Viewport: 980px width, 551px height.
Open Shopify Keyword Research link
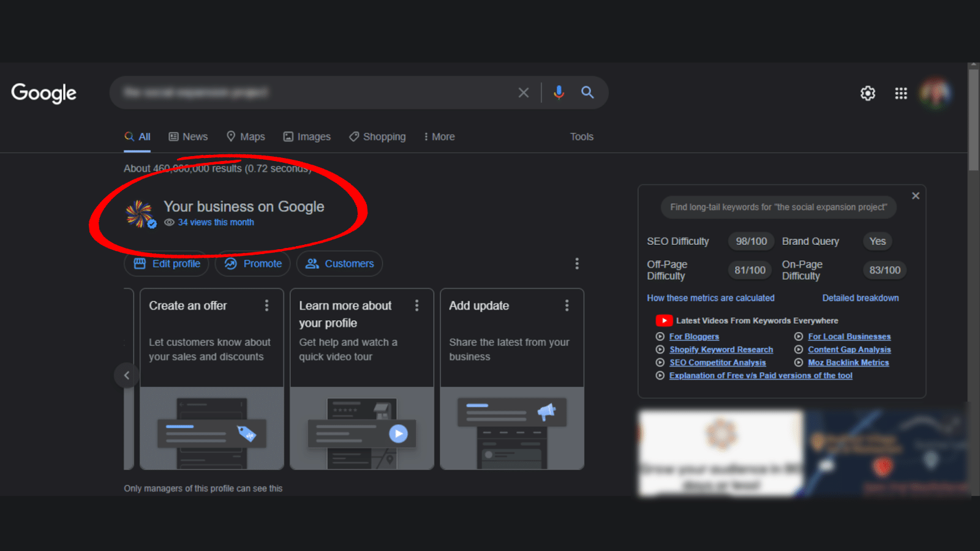(721, 350)
